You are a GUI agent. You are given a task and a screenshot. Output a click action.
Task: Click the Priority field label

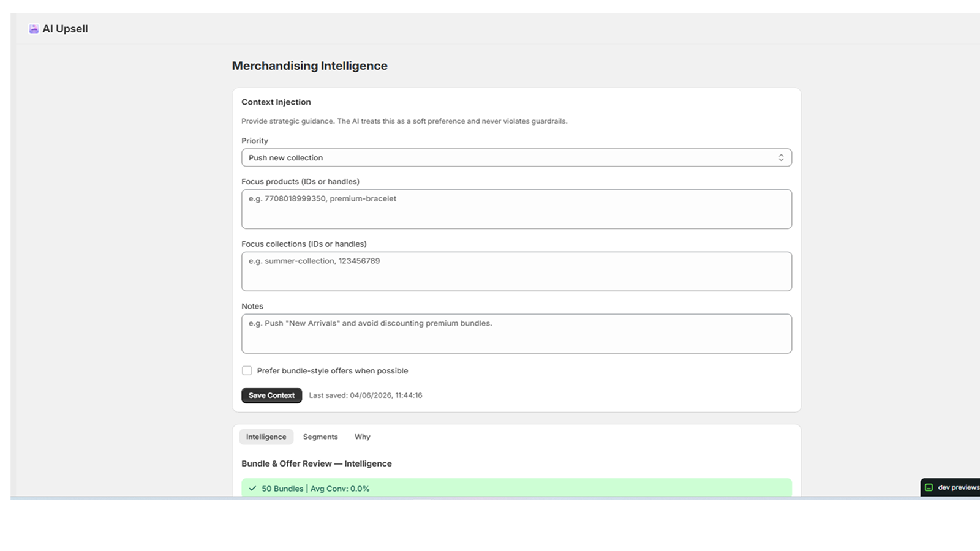(255, 141)
